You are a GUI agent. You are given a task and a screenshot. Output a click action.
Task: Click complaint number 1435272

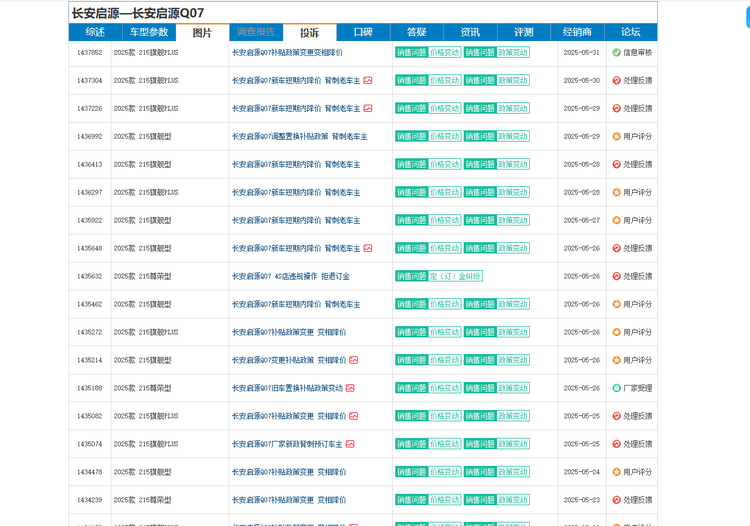click(x=89, y=332)
